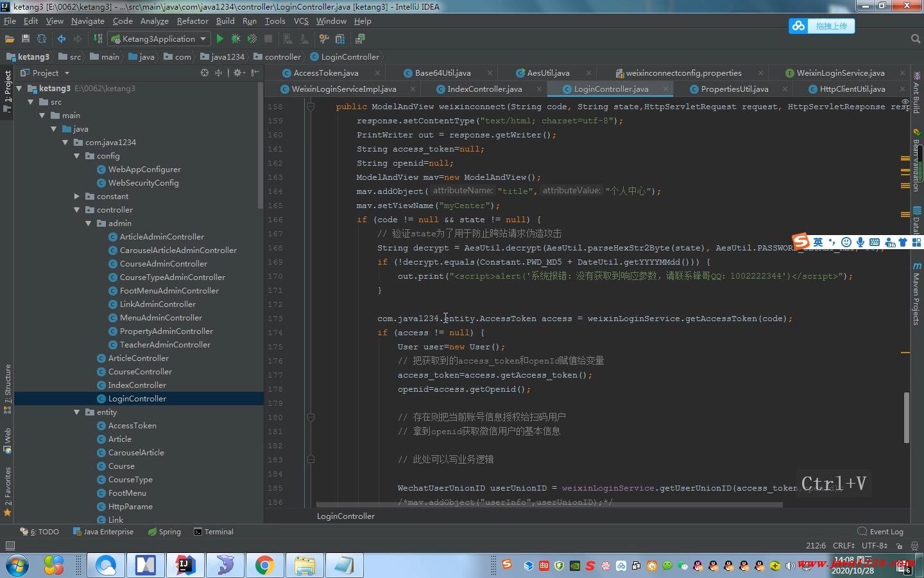Expand the constant package node
Viewport: 924px width, 578px height.
[x=77, y=197]
